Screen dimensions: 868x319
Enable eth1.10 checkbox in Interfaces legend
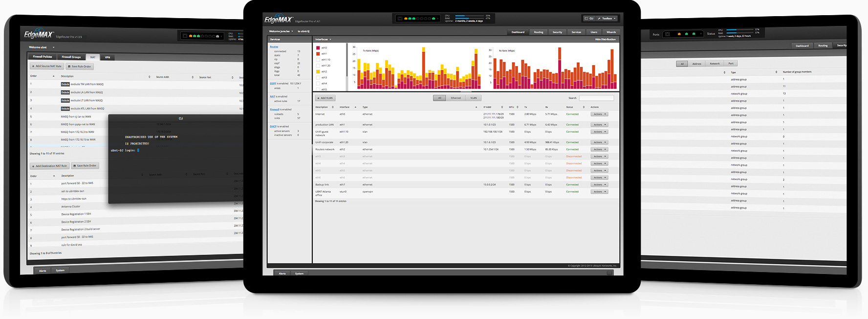pyautogui.click(x=318, y=60)
